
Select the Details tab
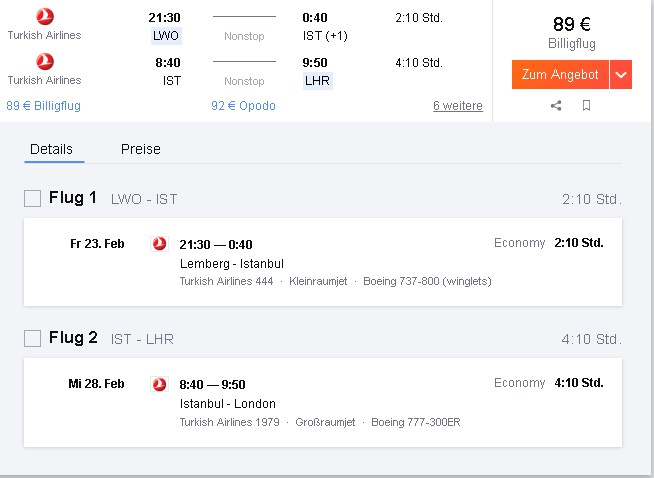[51, 149]
